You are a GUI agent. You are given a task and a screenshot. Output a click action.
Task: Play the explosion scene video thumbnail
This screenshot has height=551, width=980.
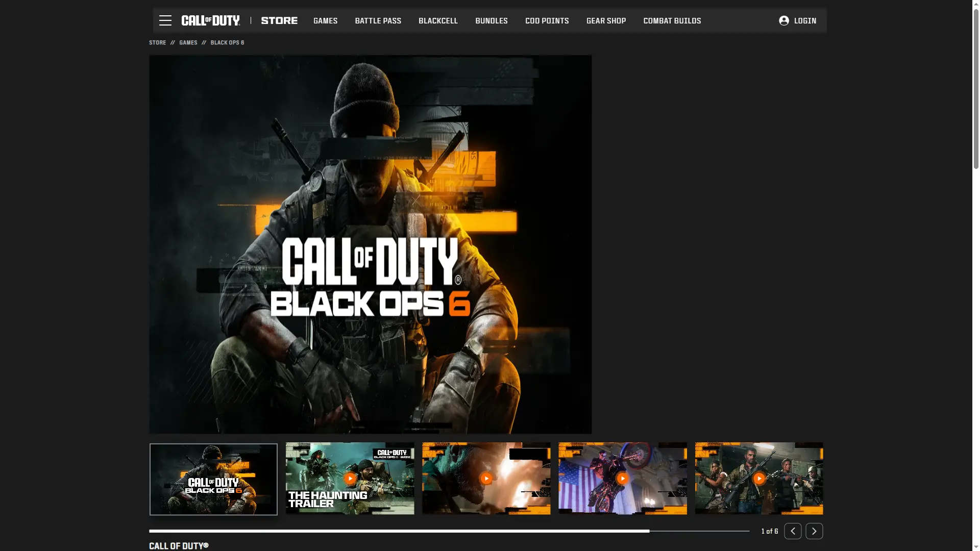click(486, 479)
